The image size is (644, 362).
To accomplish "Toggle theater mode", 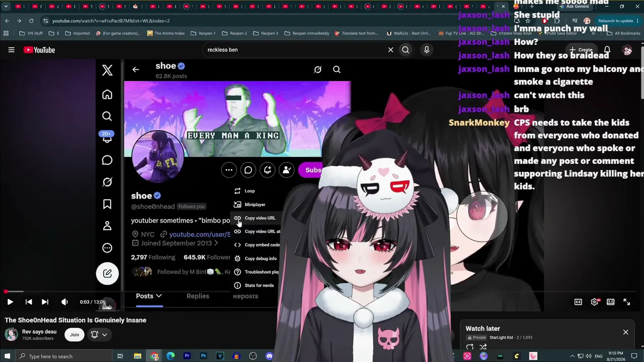I will (x=610, y=302).
